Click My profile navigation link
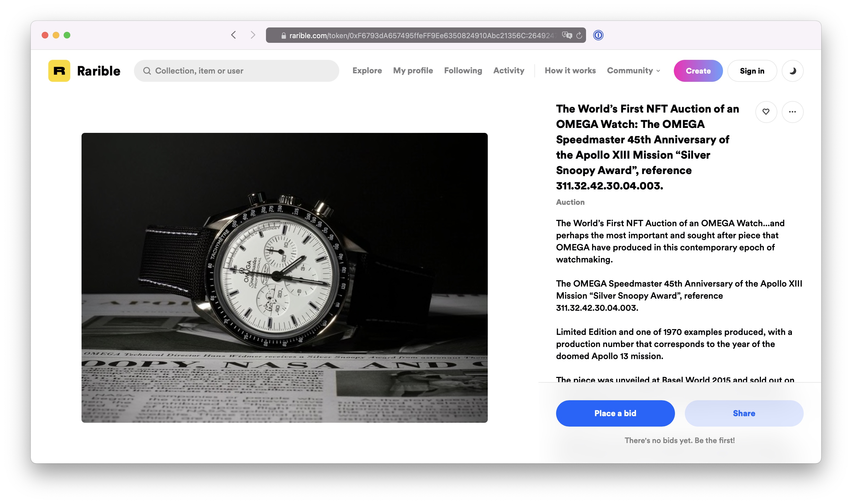This screenshot has width=852, height=504. (x=413, y=71)
